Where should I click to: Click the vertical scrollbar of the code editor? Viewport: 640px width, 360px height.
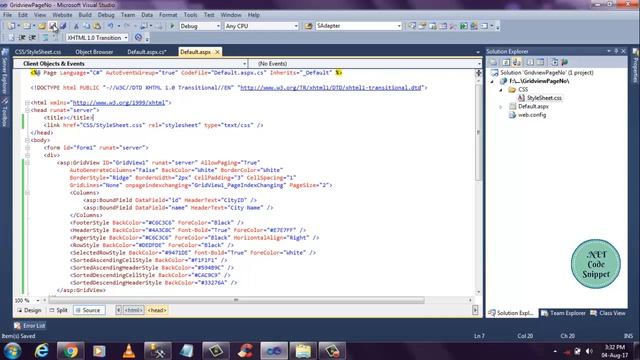pyautogui.click(x=478, y=133)
